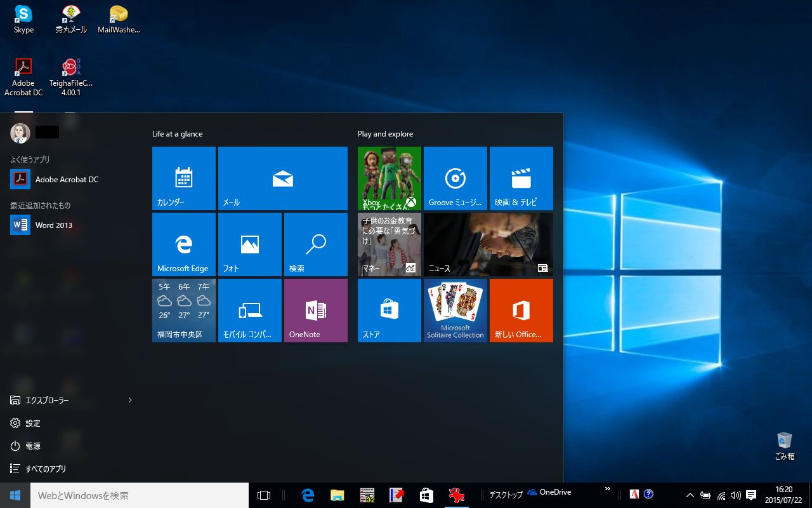Launch the Microsoft Edge tile
Viewport: 812px width, 508px height.
(x=184, y=244)
